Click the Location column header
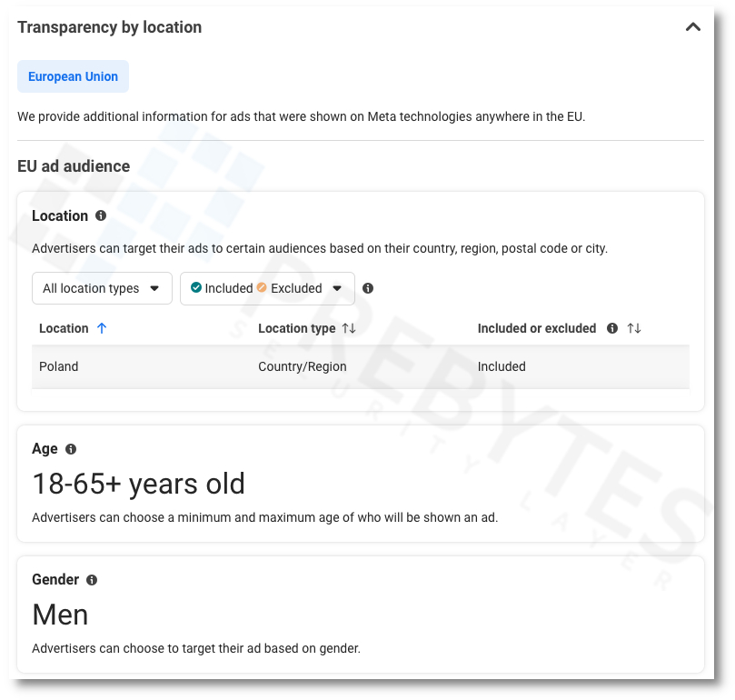Screen dimensions: 735x700 pos(64,328)
